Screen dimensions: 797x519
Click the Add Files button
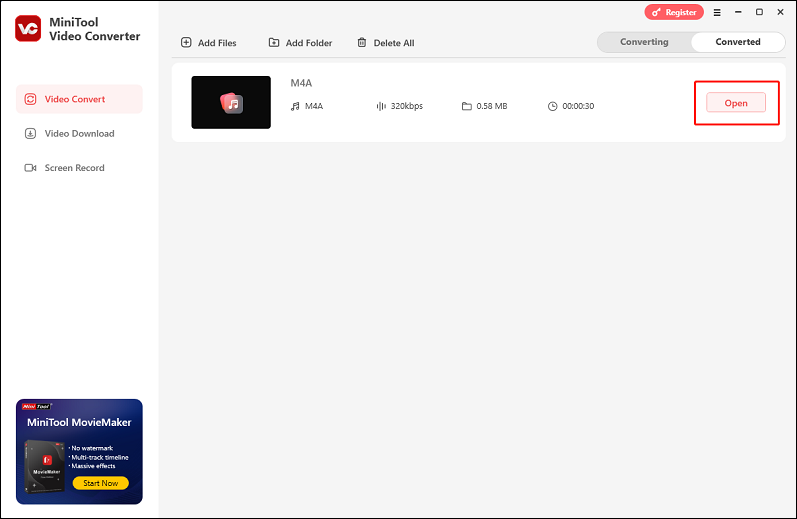(209, 43)
